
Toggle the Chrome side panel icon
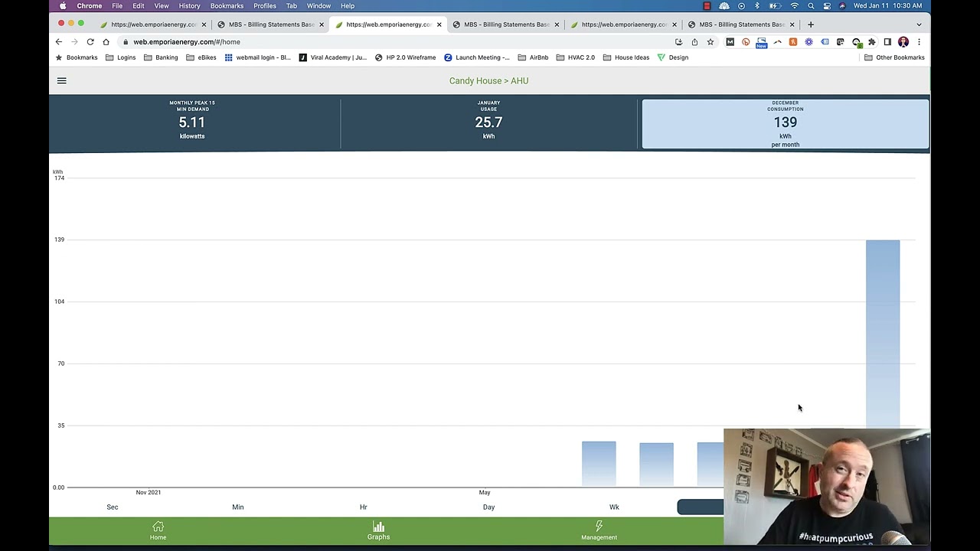point(887,42)
